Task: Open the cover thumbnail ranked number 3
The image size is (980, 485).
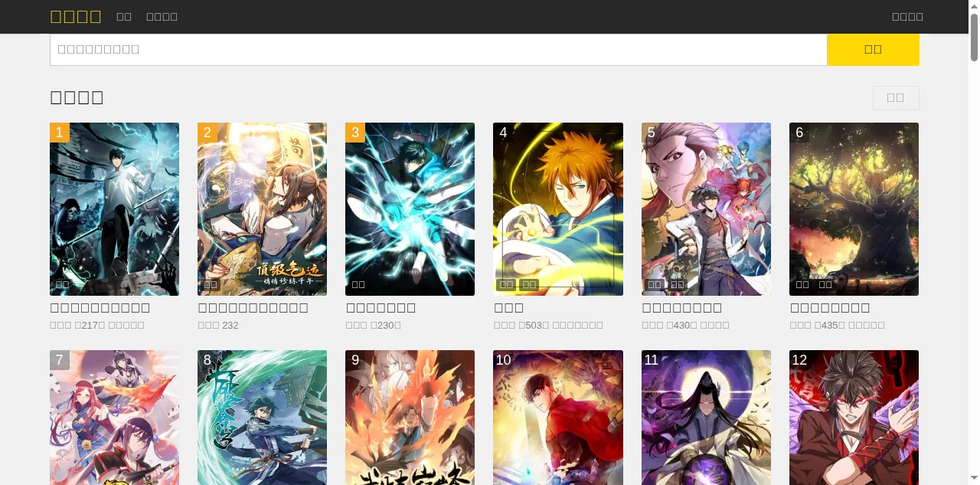Action: pyautogui.click(x=410, y=209)
